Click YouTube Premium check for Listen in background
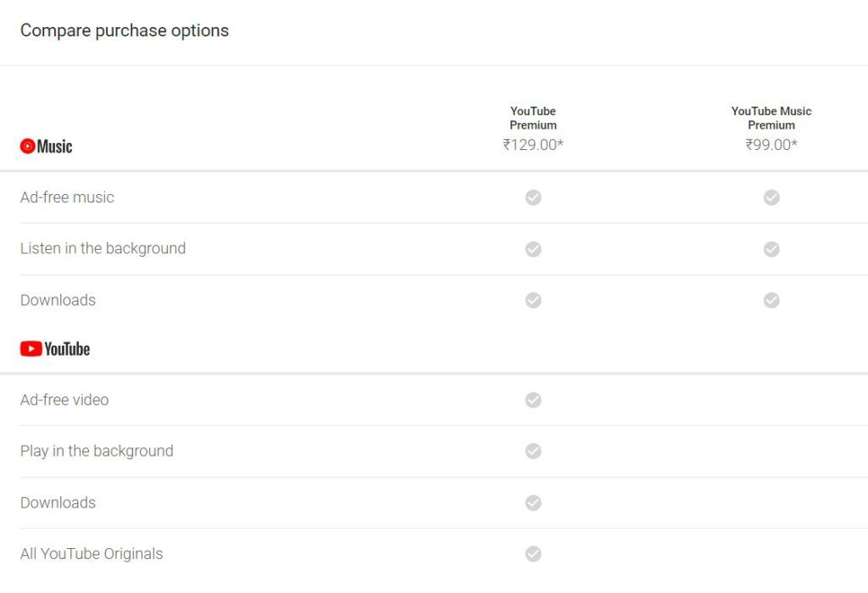868x593 pixels. 533,249
